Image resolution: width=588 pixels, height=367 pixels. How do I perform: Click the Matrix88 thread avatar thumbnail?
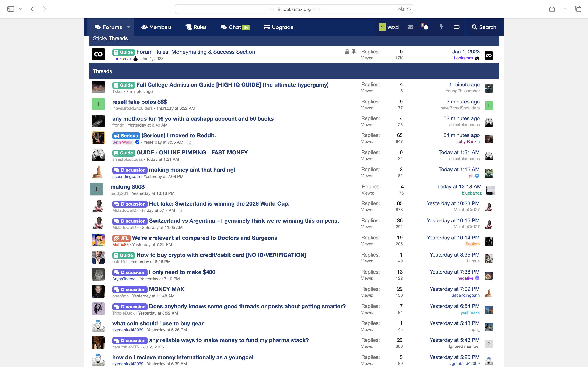(98, 240)
